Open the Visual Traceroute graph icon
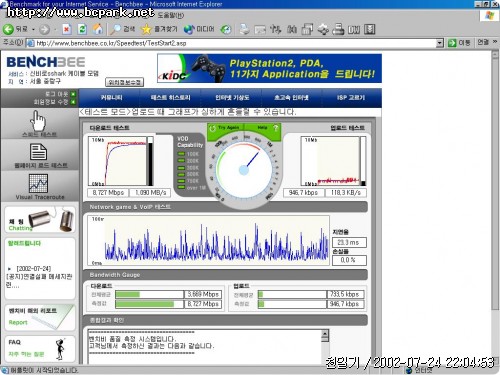 [x=38, y=183]
